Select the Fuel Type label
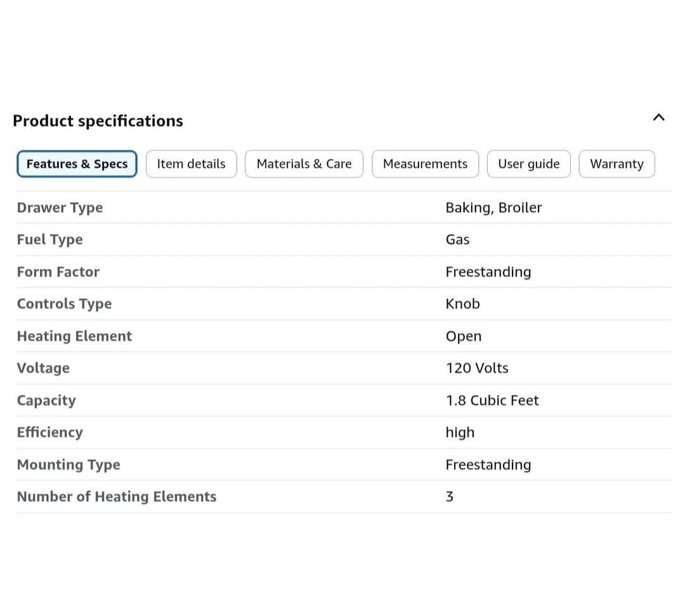This screenshot has height=616, width=685. pos(49,239)
